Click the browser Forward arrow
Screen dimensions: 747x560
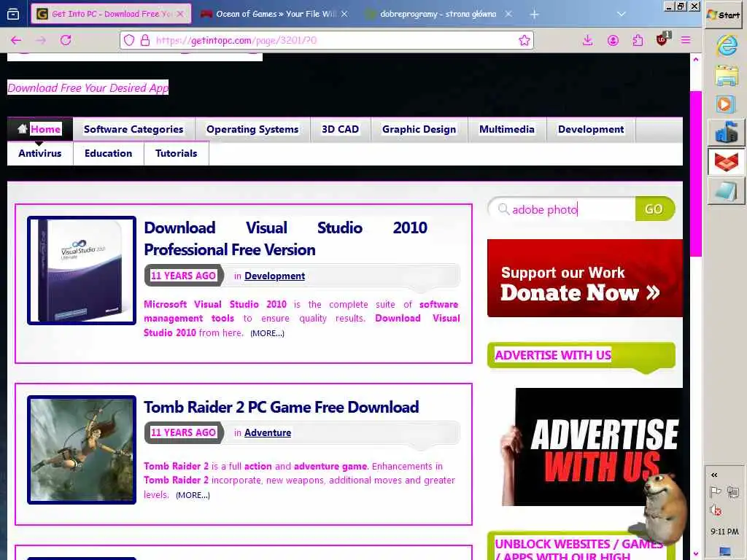(41, 41)
